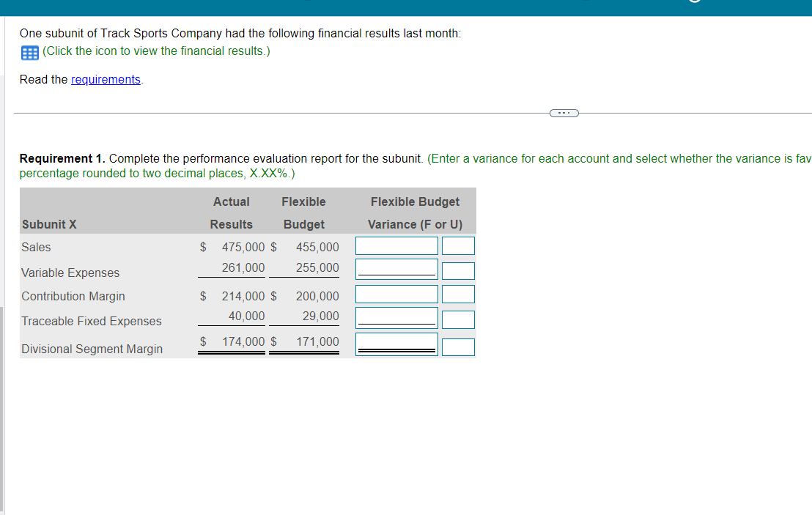Image resolution: width=812 pixels, height=515 pixels.
Task: Click the financial results data table icon
Action: click(29, 52)
